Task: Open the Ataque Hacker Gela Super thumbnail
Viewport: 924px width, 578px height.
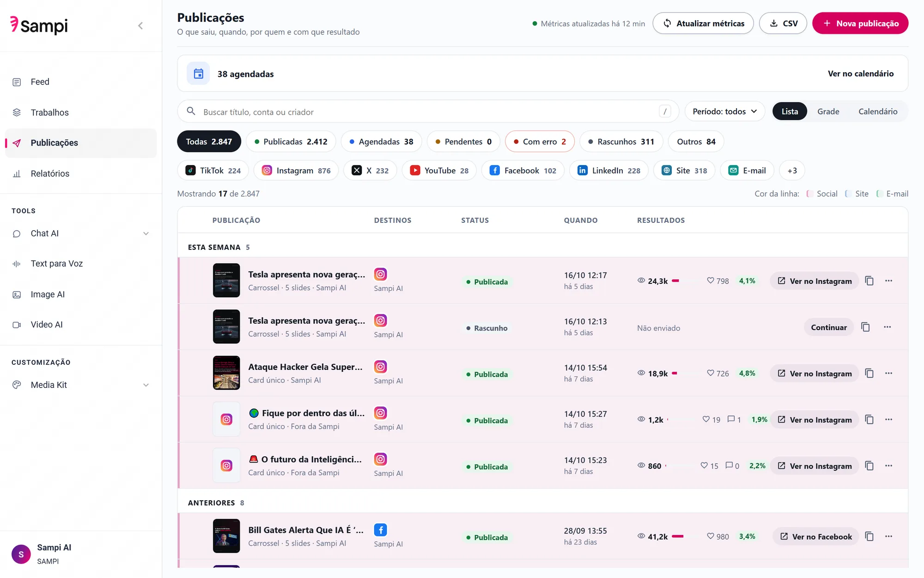Action: (x=226, y=373)
